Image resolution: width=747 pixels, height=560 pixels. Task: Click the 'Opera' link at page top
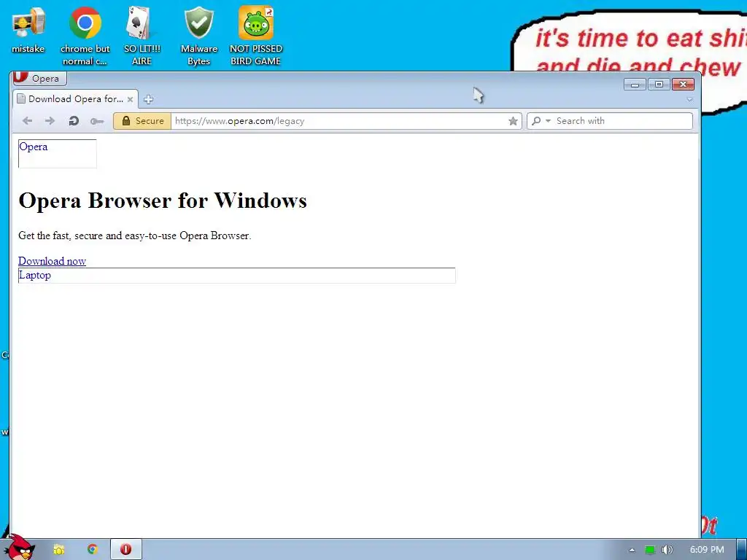coord(34,147)
